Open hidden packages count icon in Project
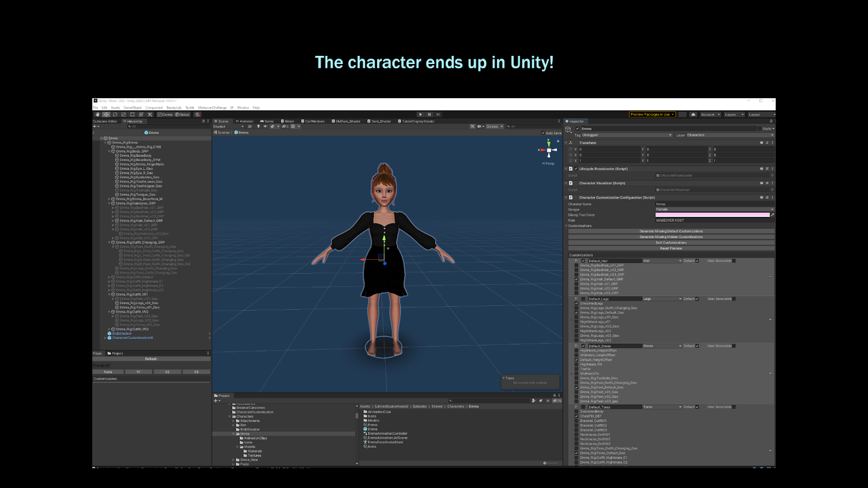This screenshot has width=868, height=488. pos(557,401)
